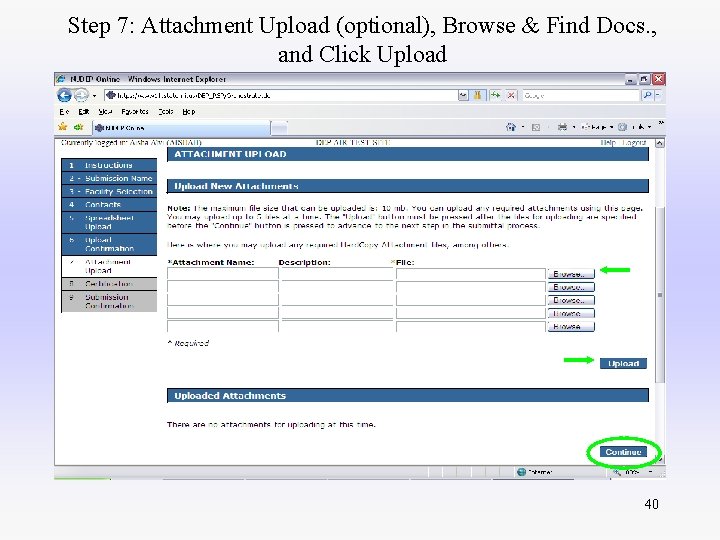This screenshot has height=540, width=720.
Task: Select the NJDEP Online browser tab
Action: pos(181,128)
